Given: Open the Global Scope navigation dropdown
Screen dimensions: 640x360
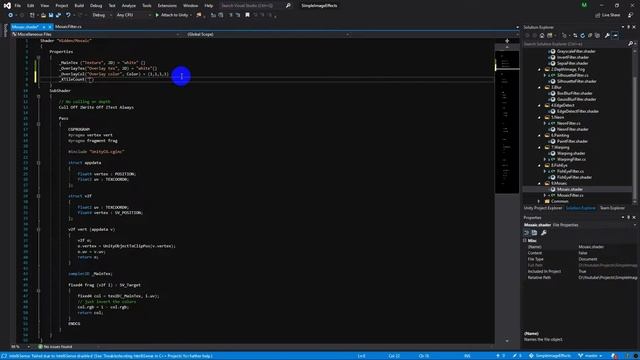Looking at the screenshot, I should pyautogui.click(x=267, y=35).
